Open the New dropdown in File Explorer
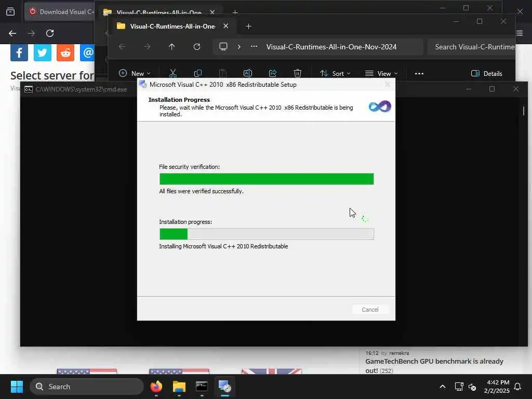Viewport: 532px width, 399px height. (x=135, y=73)
